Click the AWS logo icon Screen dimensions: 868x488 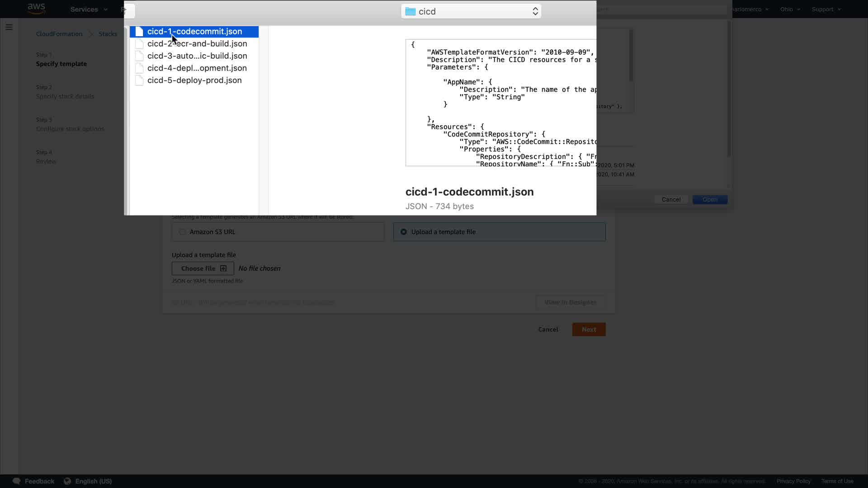pos(36,9)
